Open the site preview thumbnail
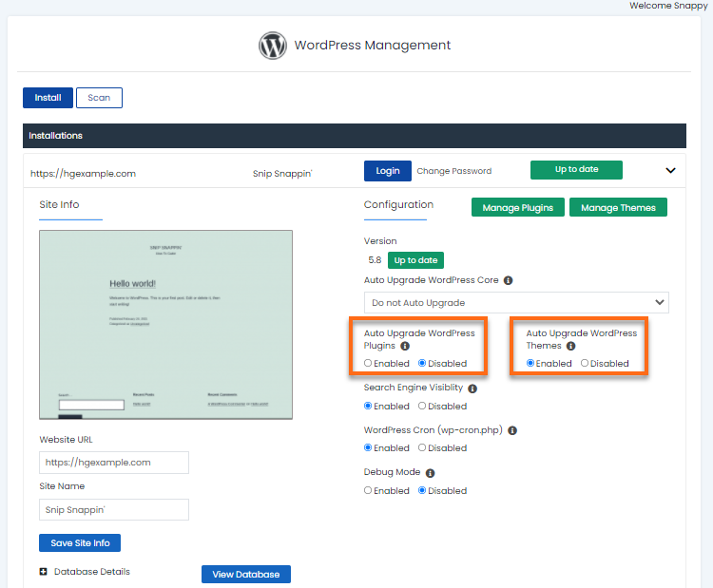Viewport: 713px width, 588px height. point(166,325)
